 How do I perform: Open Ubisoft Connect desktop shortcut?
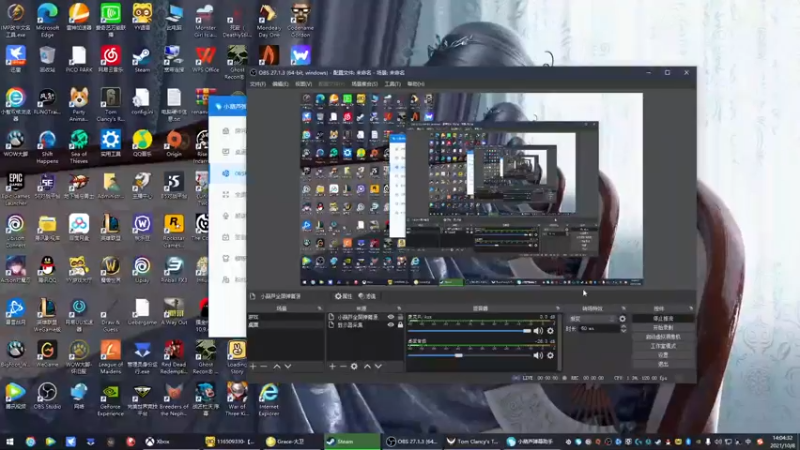[15, 231]
